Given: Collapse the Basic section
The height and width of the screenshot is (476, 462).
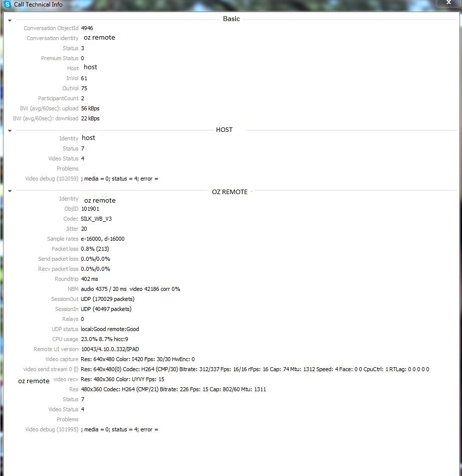Looking at the screenshot, I should click(10, 21).
